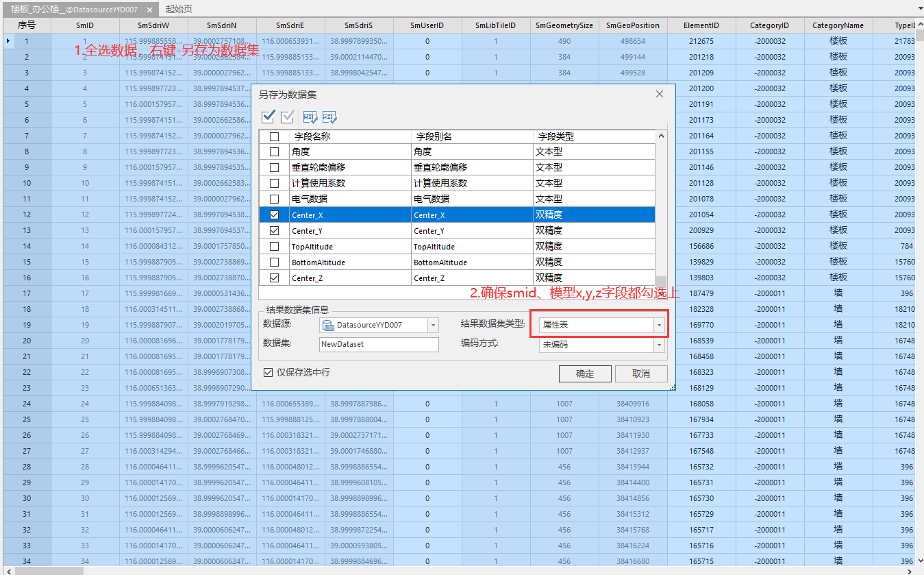Uncheck the Center_Z field checkbox
Viewport: 924px width, 575px height.
[x=274, y=278]
